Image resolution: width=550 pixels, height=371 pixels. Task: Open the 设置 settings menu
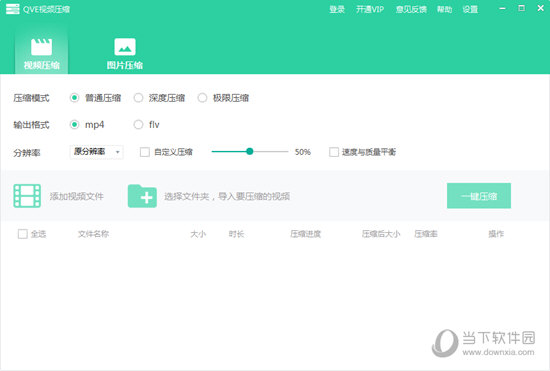[470, 9]
